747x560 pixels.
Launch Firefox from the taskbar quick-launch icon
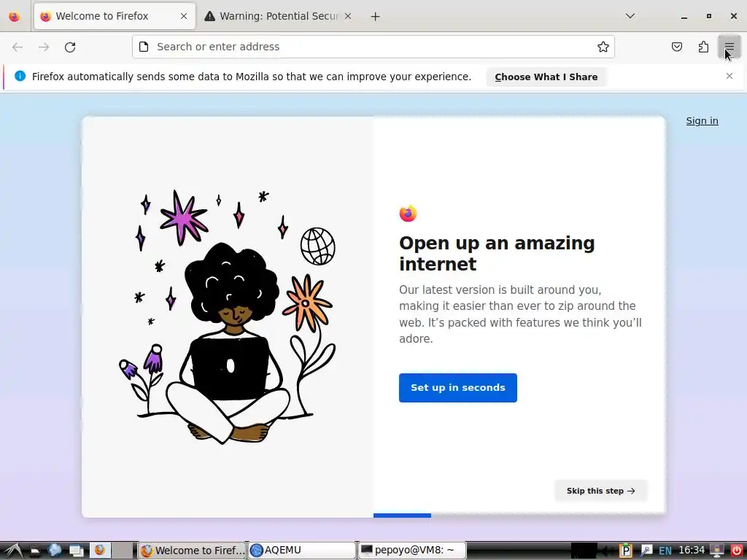[99, 551]
